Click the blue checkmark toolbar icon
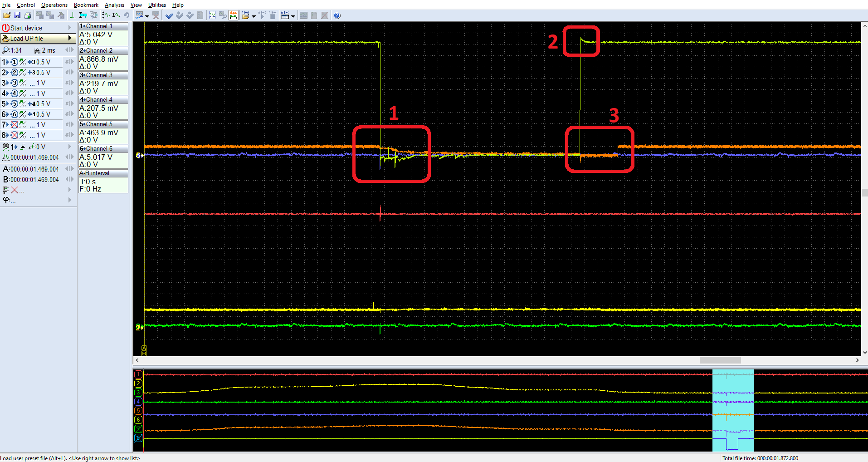 (x=169, y=15)
